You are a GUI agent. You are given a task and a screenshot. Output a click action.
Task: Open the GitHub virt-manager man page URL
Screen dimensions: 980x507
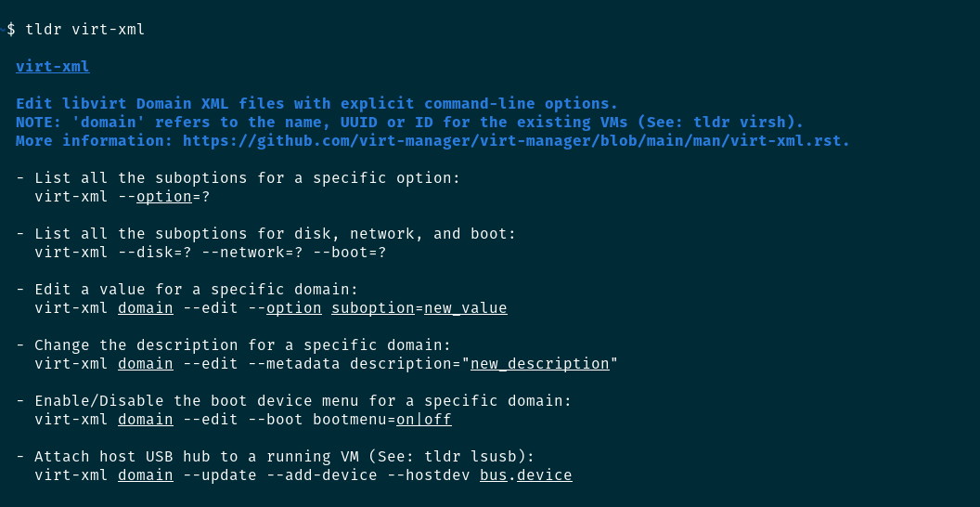pyautogui.click(x=516, y=141)
